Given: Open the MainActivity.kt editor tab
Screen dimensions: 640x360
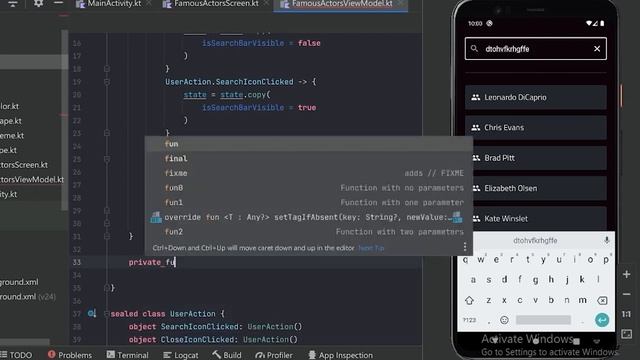Looking at the screenshot, I should (114, 4).
